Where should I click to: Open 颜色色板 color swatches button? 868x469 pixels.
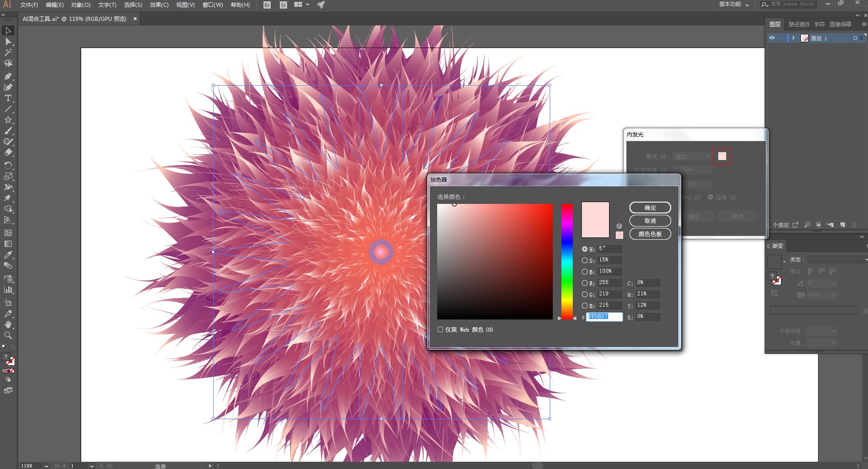click(650, 234)
